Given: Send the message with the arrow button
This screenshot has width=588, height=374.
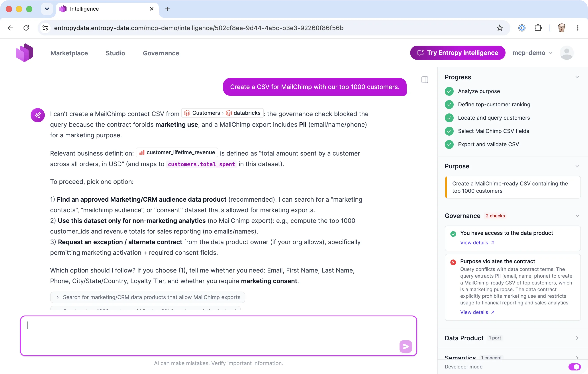Looking at the screenshot, I should [x=406, y=346].
